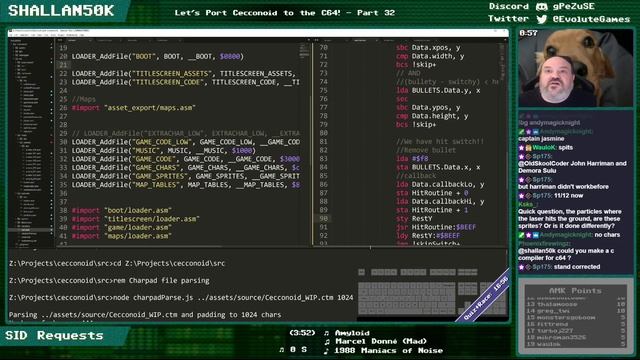Click the lda Data.callbackLo, y line
This screenshot has height=360, width=640.
tap(440, 184)
